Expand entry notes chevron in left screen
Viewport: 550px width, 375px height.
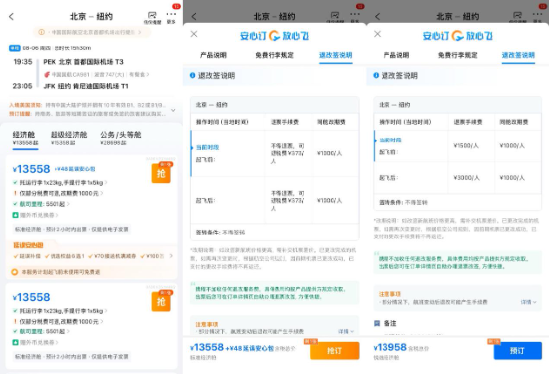coord(173,110)
